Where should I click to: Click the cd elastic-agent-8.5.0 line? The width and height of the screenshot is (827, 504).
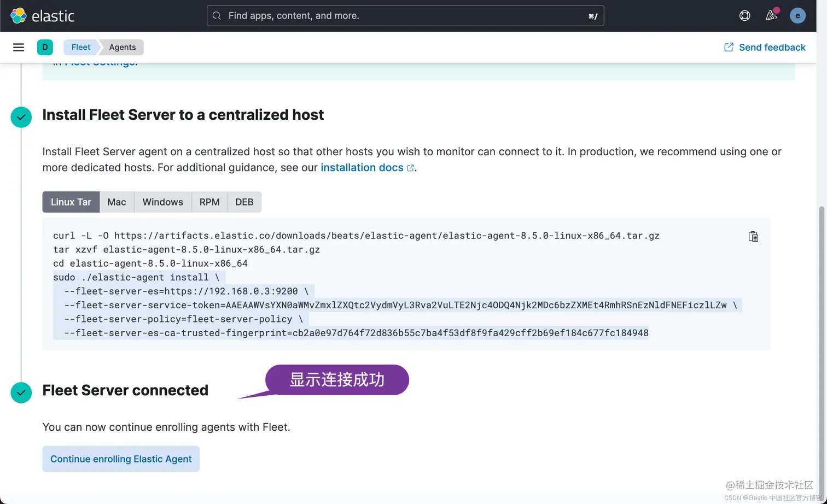pyautogui.click(x=150, y=263)
